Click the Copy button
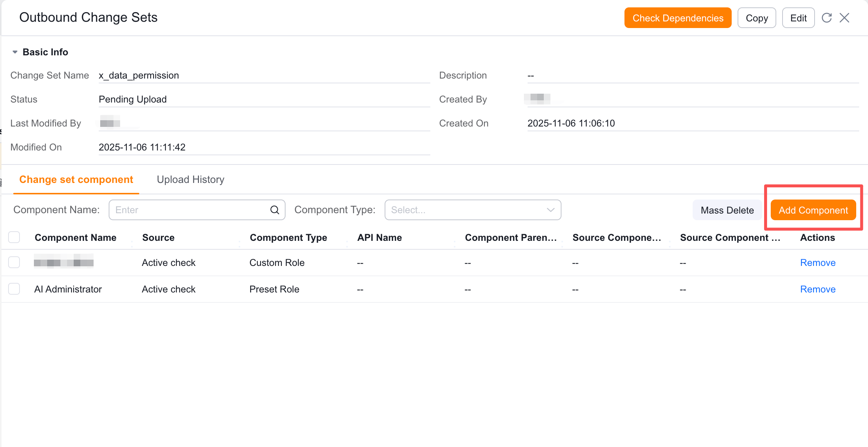 pyautogui.click(x=757, y=18)
